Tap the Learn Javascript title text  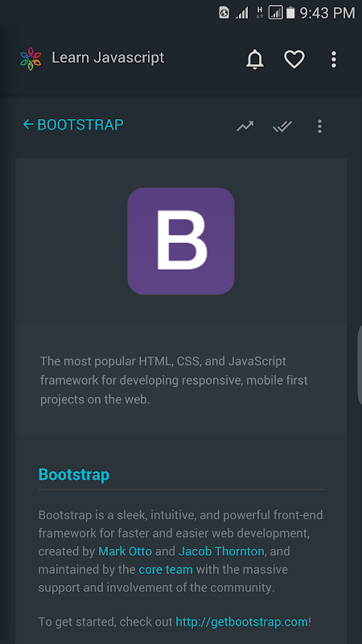tap(108, 57)
